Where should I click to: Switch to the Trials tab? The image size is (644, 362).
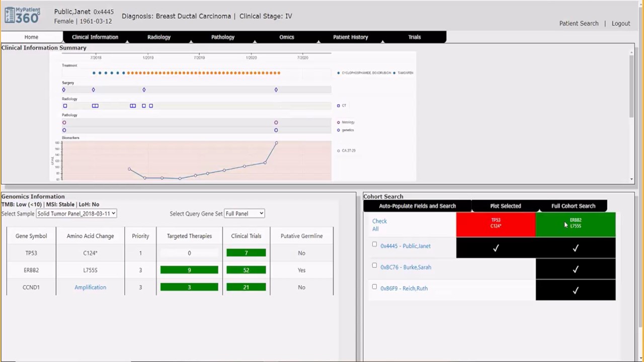pyautogui.click(x=415, y=37)
